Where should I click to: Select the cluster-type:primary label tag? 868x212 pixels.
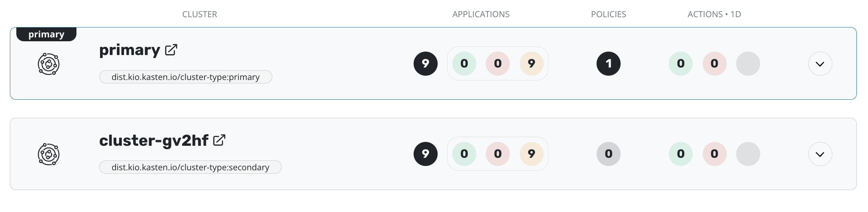pyautogui.click(x=186, y=77)
